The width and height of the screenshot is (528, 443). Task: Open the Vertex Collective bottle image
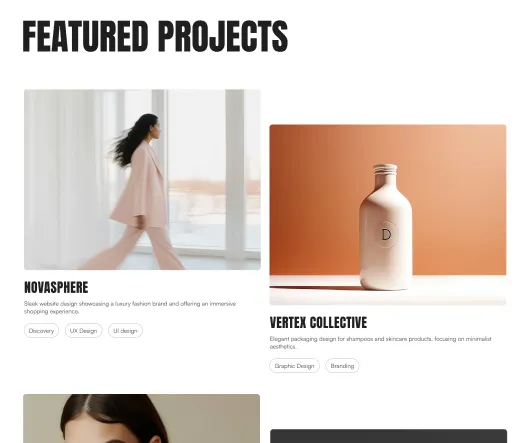[x=388, y=215]
